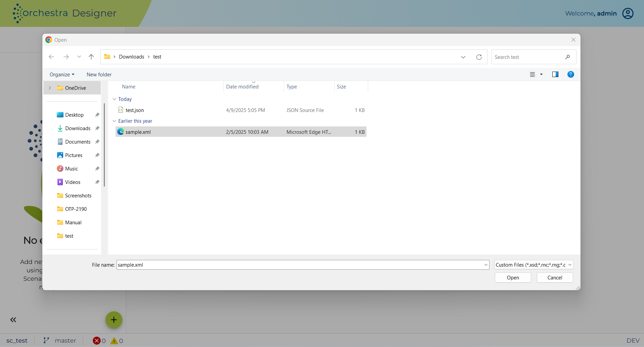
Task: Click the pin icon beside Downloads
Action: tap(97, 128)
